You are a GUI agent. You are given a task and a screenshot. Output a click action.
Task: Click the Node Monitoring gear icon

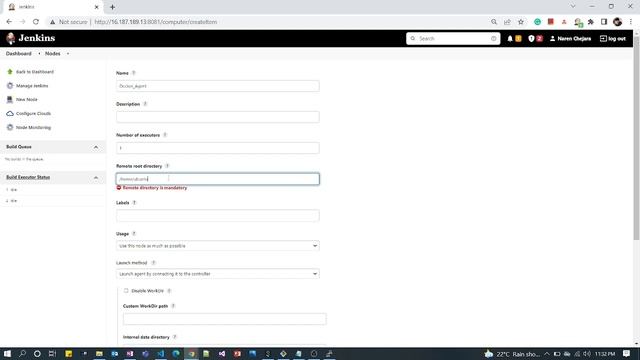(x=10, y=127)
